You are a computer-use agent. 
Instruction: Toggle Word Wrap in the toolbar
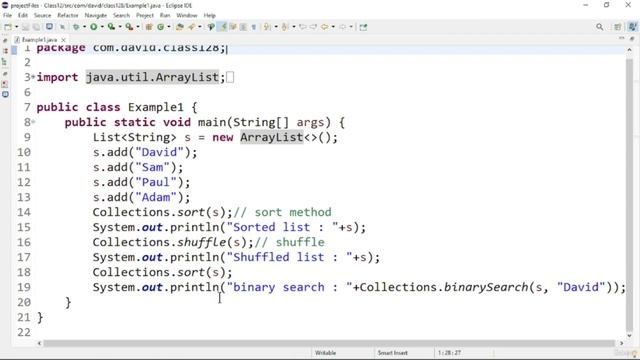[233, 27]
